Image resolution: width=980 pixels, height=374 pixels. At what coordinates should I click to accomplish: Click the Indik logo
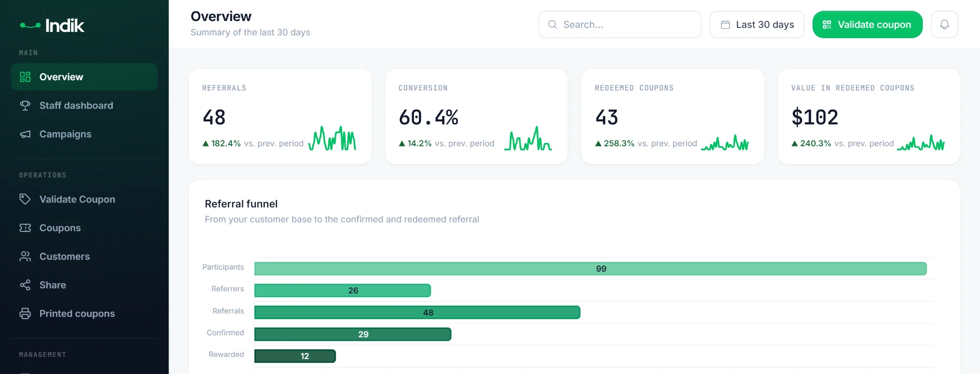52,25
